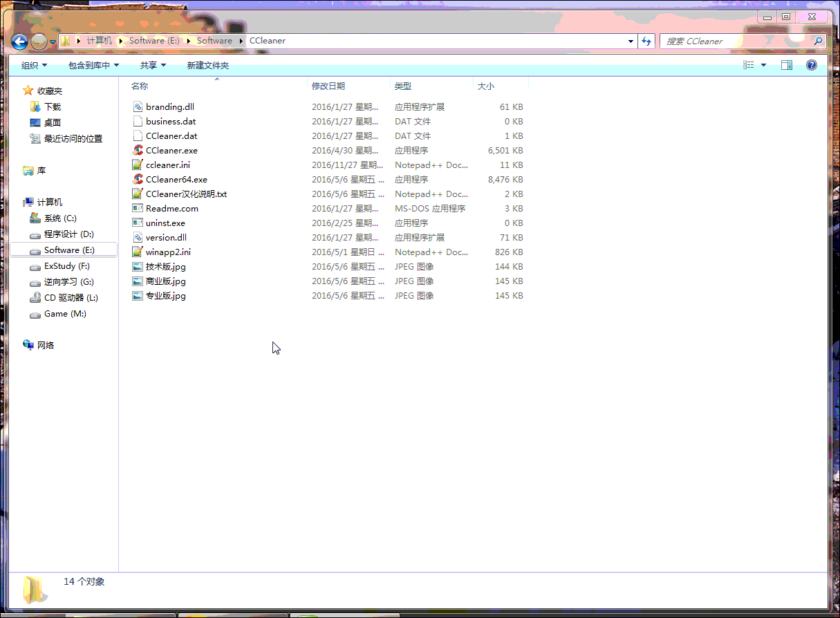Select the Readme.com file name
This screenshot has width=840, height=618.
tap(172, 208)
